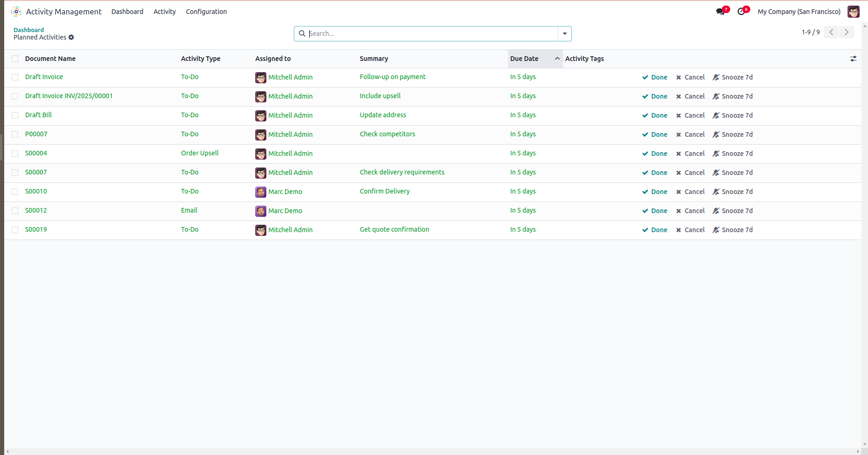This screenshot has width=868, height=455.
Task: Go to the previous page arrow
Action: tap(831, 32)
